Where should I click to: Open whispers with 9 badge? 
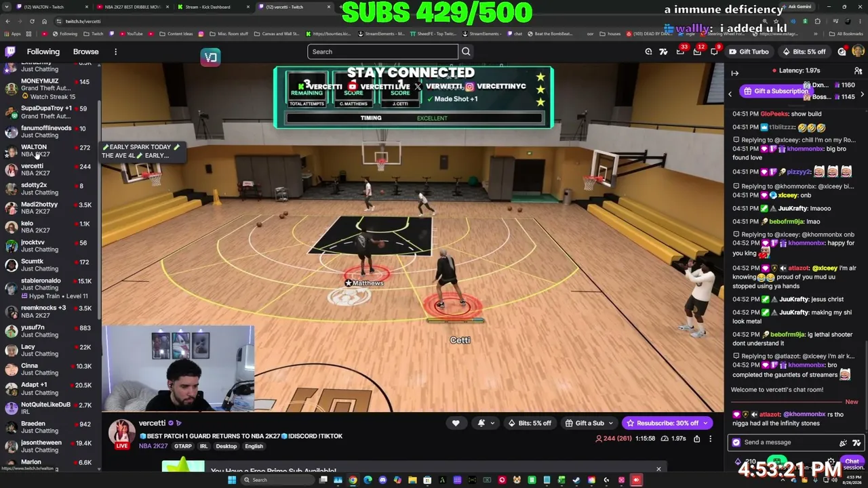[x=715, y=52]
